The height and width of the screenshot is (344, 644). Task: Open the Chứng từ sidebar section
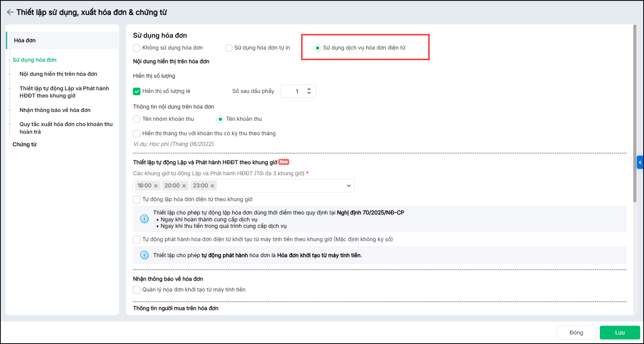(x=24, y=144)
